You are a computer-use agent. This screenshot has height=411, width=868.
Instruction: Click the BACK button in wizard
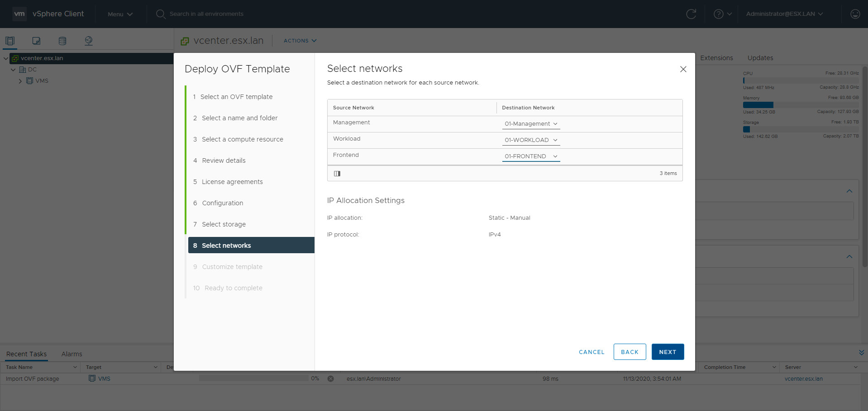630,352
